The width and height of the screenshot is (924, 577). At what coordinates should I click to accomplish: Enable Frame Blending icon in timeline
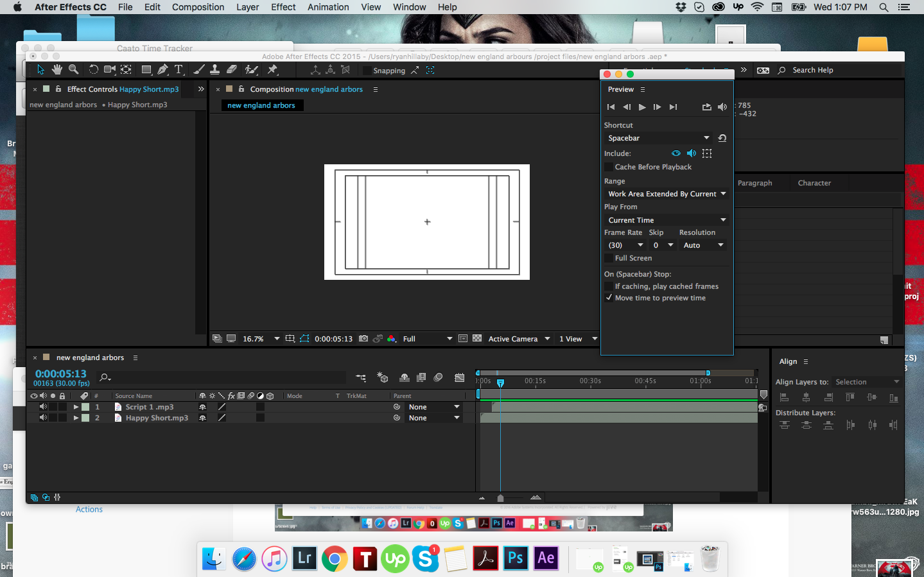(421, 377)
